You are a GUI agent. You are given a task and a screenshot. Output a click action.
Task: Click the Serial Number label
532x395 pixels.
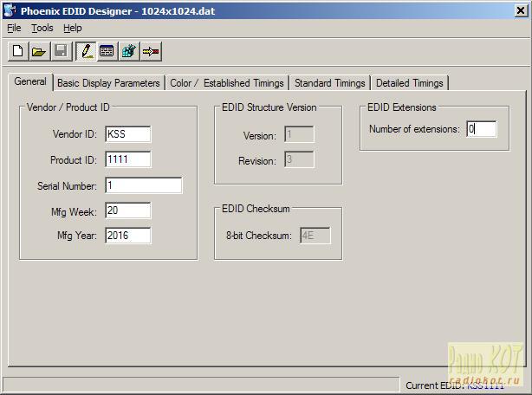[68, 186]
